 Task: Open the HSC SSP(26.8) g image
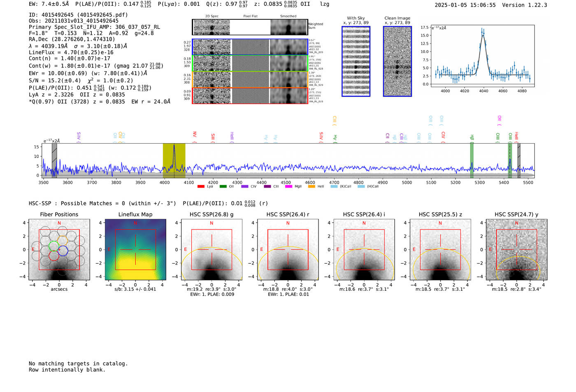point(211,250)
